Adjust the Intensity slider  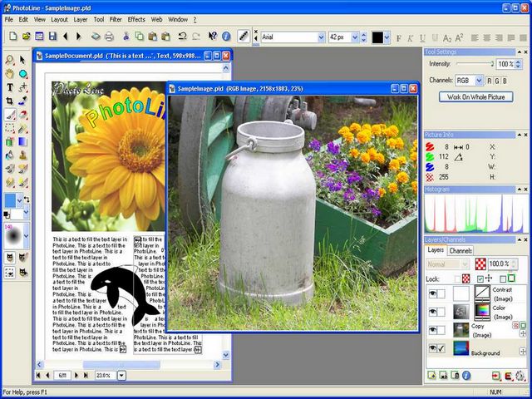tap(475, 63)
